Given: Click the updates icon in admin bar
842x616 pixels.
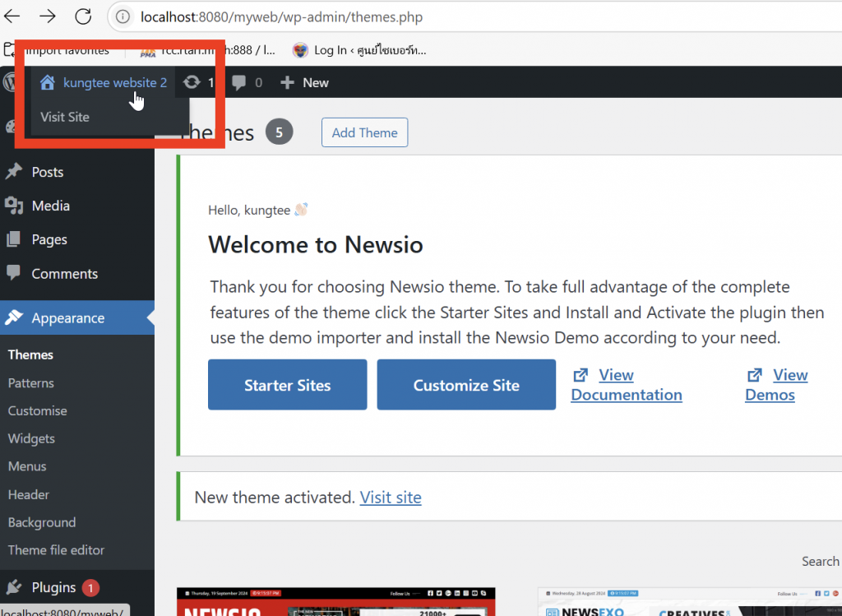Looking at the screenshot, I should 192,82.
